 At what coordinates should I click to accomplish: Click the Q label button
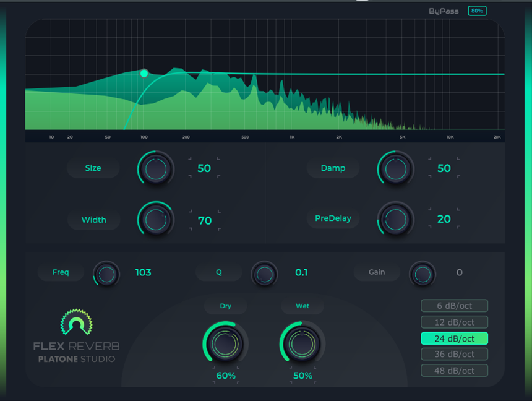[219, 272]
